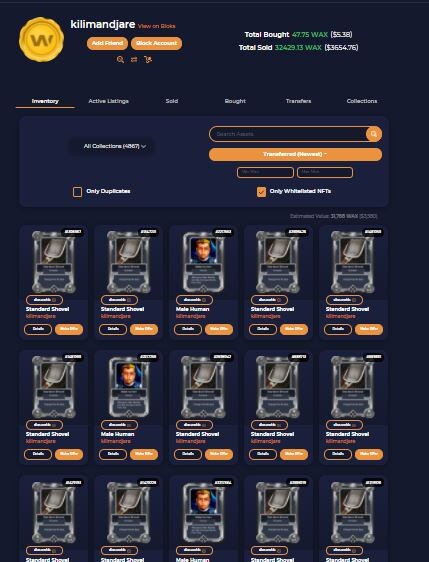
Task: Show the Collections tab
Action: (x=362, y=101)
